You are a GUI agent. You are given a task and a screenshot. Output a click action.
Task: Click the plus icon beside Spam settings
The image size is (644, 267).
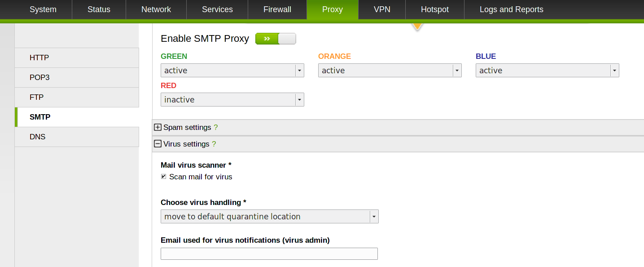click(x=158, y=127)
